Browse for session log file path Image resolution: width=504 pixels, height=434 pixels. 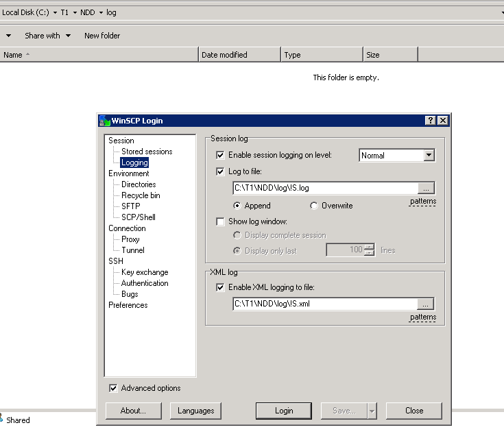coord(426,188)
